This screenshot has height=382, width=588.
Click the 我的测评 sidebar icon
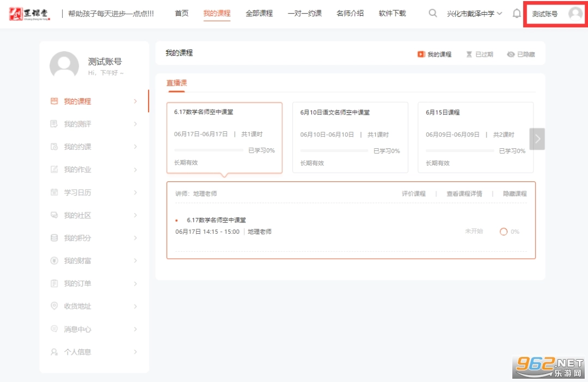click(54, 124)
